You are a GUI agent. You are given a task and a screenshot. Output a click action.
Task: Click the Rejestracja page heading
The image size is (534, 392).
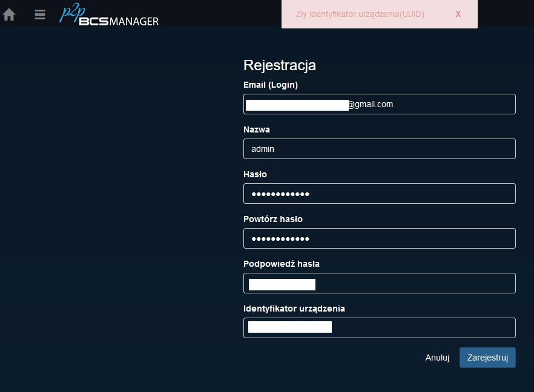point(279,65)
